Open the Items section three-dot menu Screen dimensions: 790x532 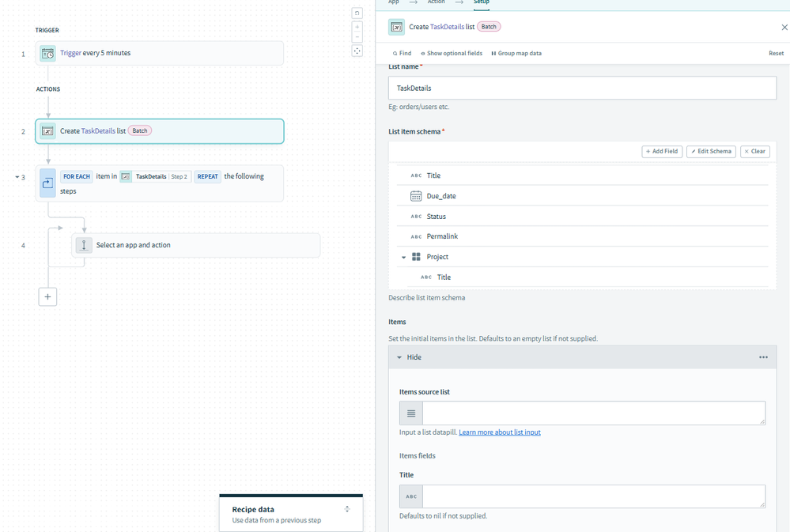(763, 357)
